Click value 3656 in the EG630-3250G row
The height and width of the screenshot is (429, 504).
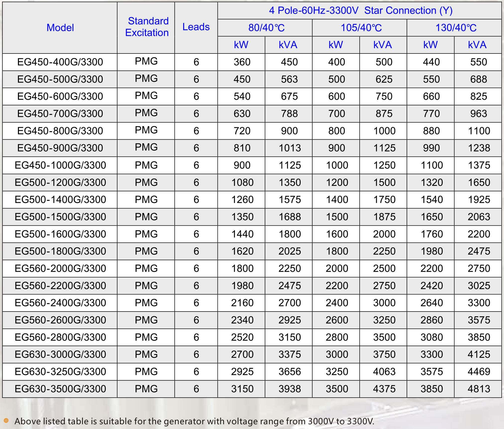click(x=290, y=372)
